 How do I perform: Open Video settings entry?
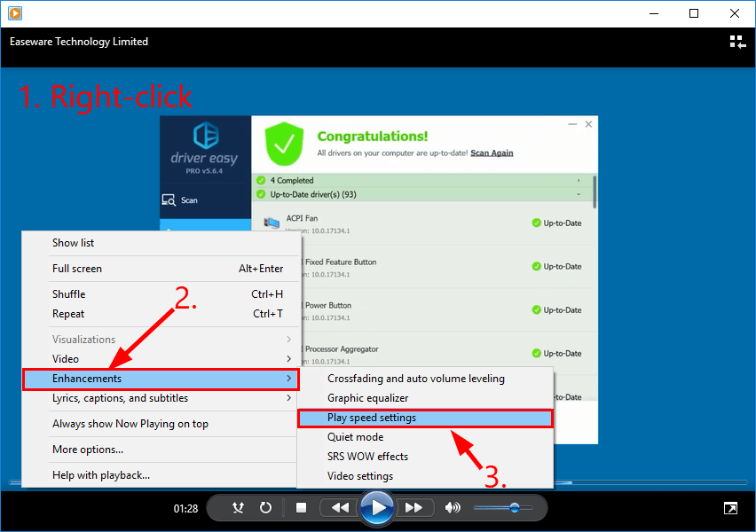[425, 476]
